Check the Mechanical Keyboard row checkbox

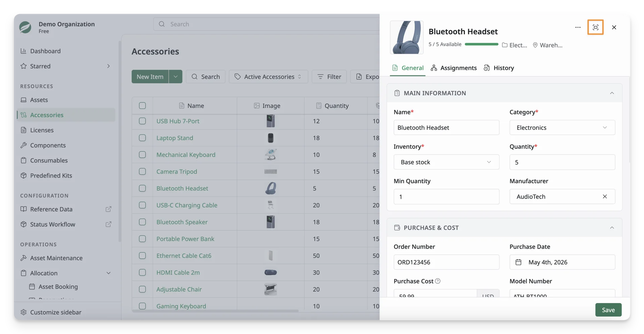[142, 155]
